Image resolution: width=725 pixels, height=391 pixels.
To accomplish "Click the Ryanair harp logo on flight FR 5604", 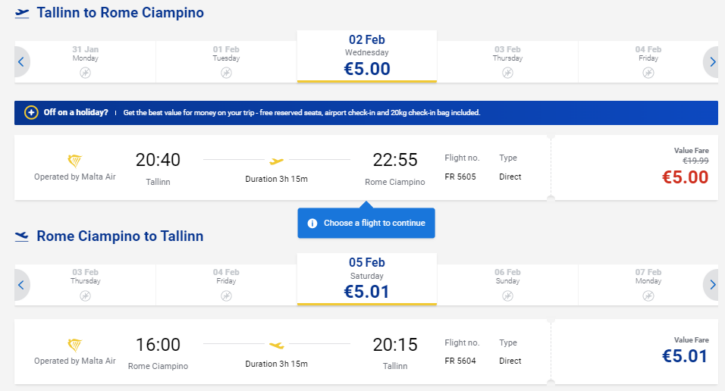I will pos(74,345).
